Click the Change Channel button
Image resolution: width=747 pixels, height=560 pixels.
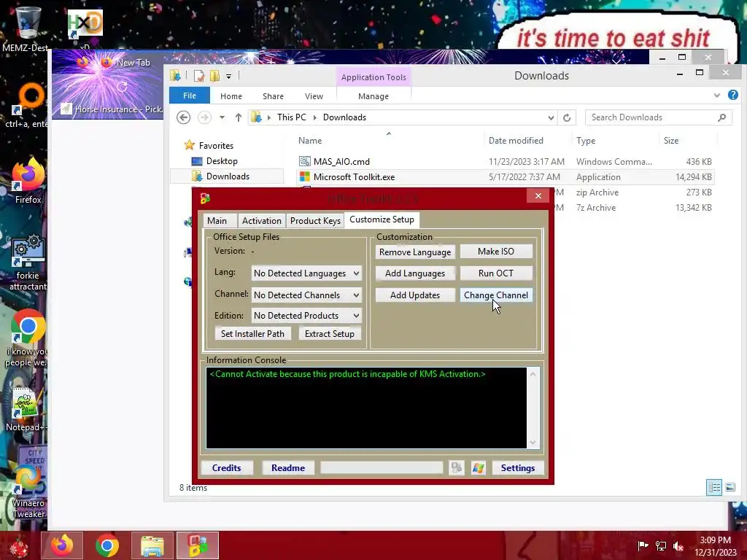click(x=496, y=295)
